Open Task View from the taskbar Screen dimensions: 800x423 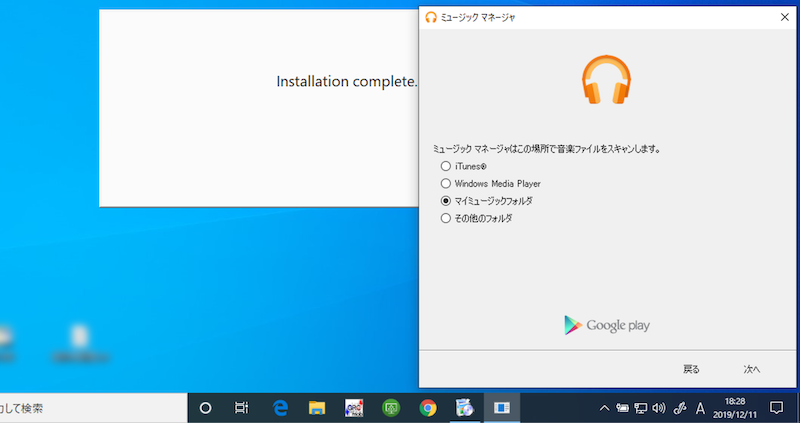[x=241, y=408]
